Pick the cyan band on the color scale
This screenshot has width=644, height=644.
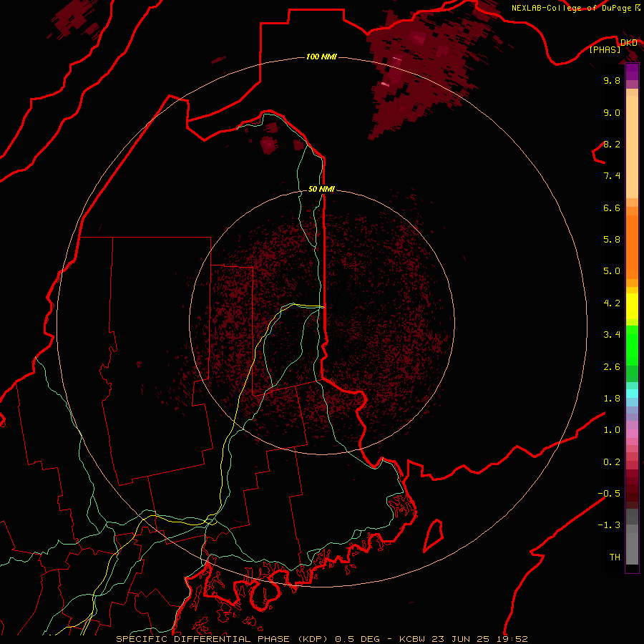(632, 394)
